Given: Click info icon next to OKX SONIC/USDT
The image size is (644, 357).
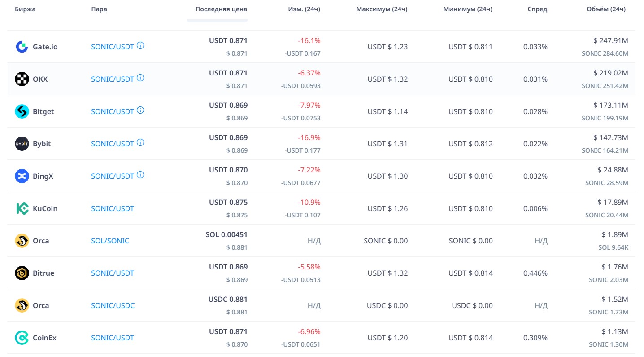Looking at the screenshot, I should pos(140,78).
